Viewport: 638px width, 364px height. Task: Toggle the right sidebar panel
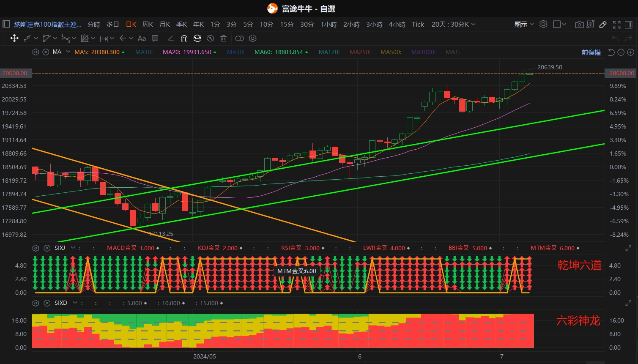point(629,25)
